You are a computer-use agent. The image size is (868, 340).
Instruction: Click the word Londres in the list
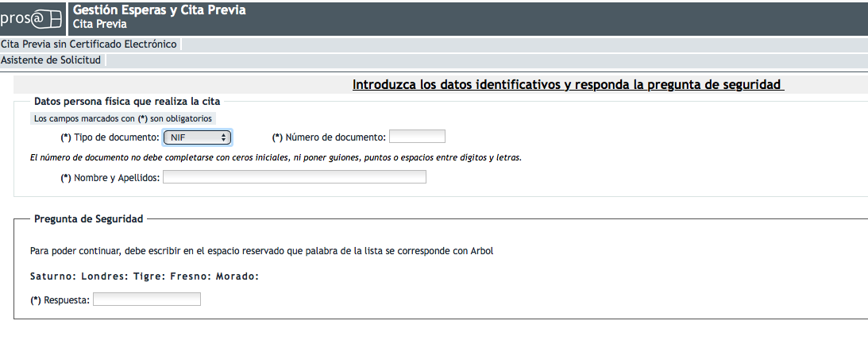104,276
